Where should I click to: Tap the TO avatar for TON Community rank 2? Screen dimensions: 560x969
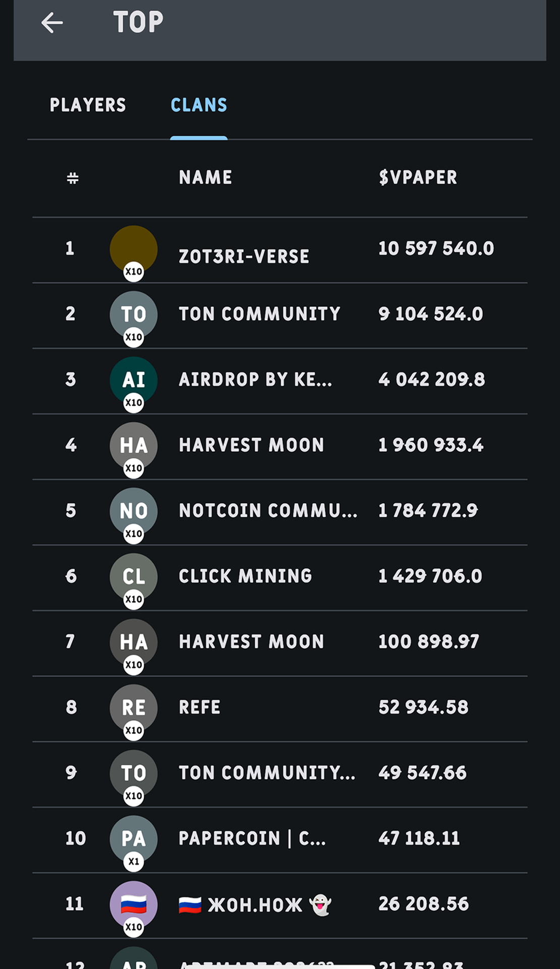coord(134,315)
